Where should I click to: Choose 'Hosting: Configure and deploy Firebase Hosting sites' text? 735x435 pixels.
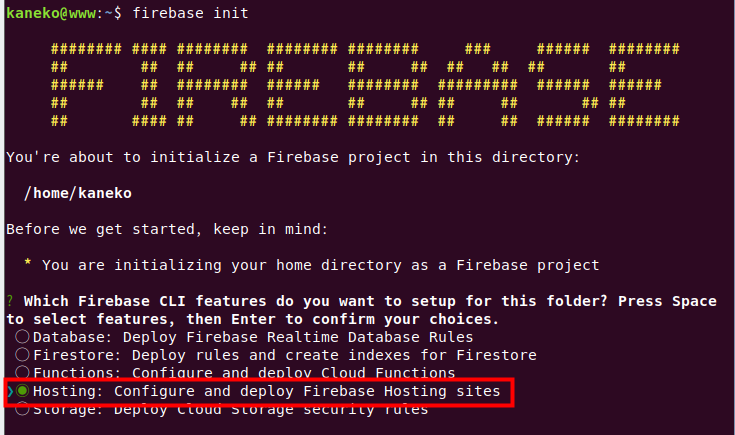267,391
